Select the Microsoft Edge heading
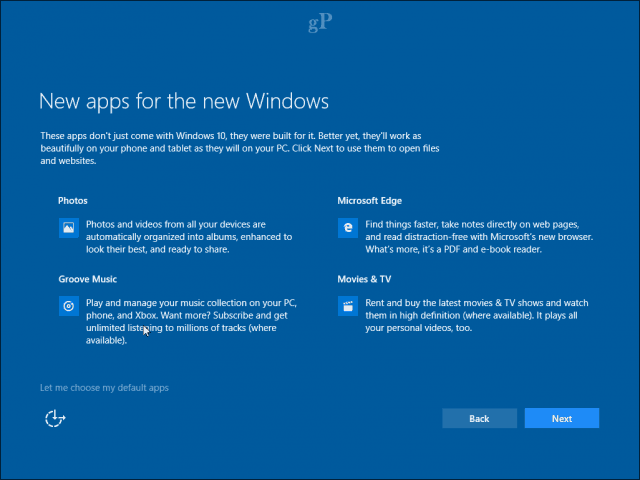 point(369,201)
